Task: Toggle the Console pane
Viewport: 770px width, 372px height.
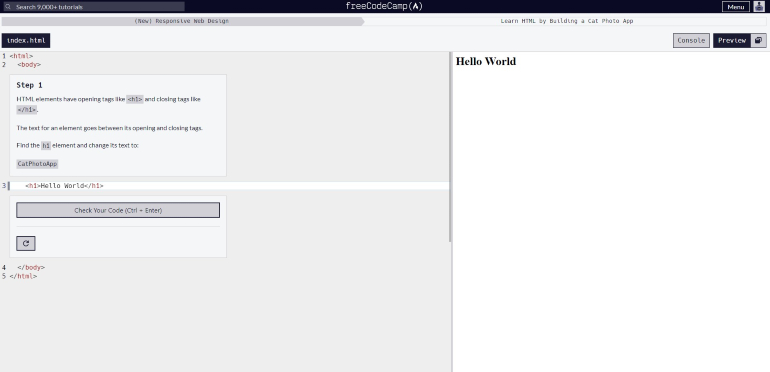Action: tap(691, 41)
